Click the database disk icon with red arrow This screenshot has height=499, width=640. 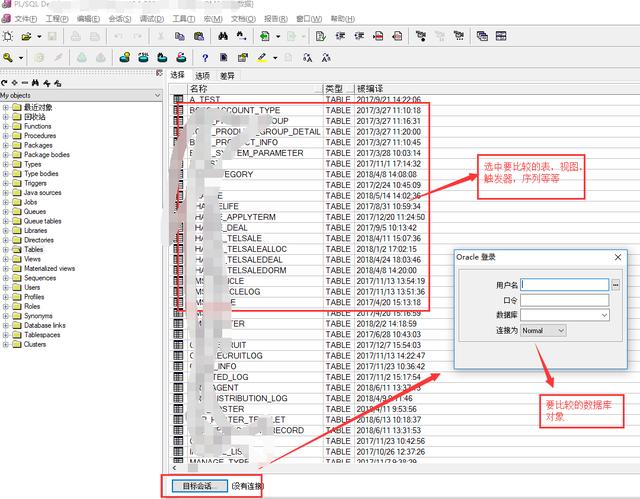(x=181, y=58)
